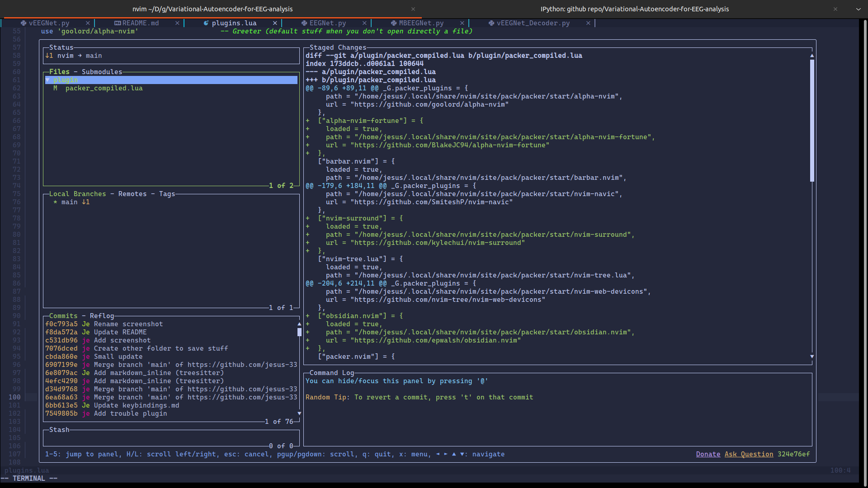This screenshot has height=488, width=868.
Task: Close the nvim terminal tab
Action: point(413,9)
